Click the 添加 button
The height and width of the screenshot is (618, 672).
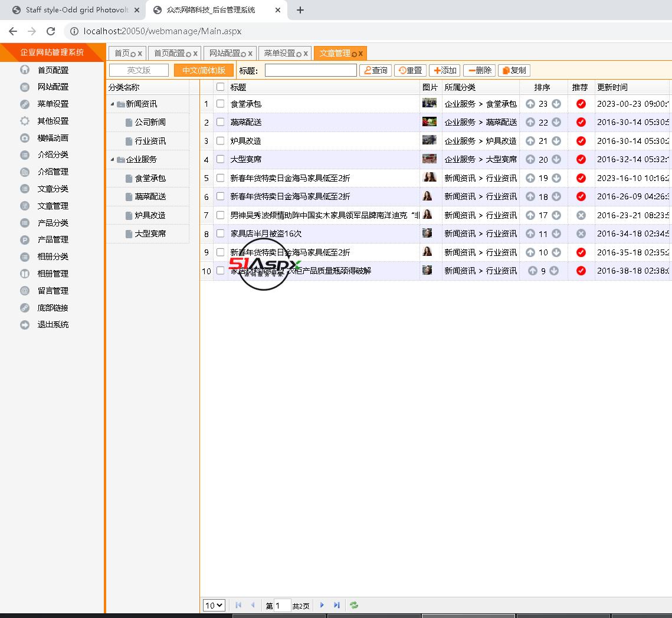(x=444, y=70)
